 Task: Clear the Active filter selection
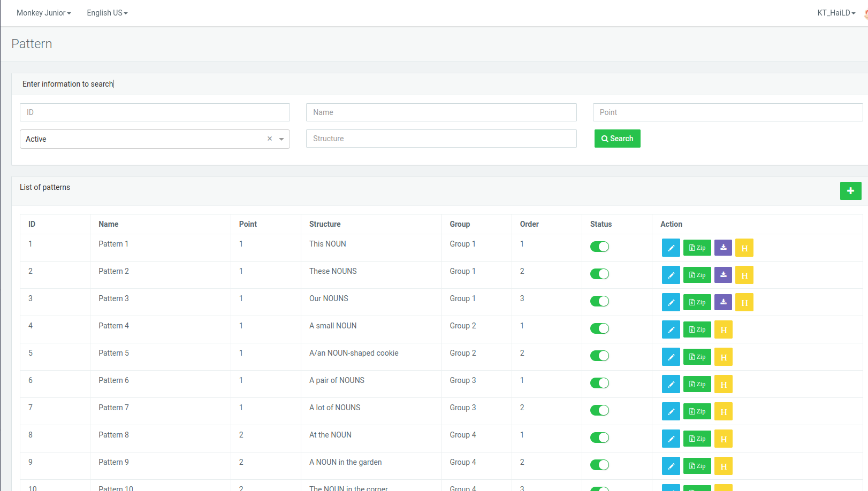[270, 139]
